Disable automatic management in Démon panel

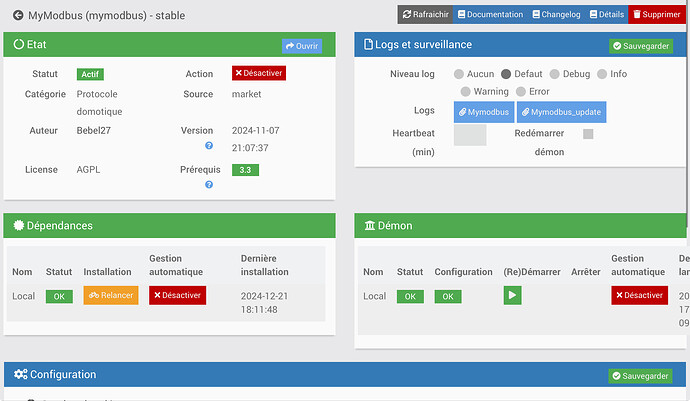pos(639,295)
